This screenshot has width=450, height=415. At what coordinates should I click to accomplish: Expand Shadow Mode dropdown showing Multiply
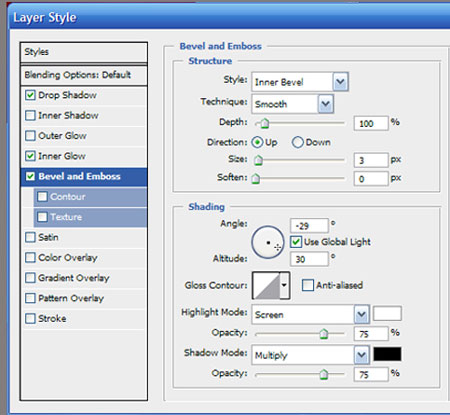[x=310, y=355]
